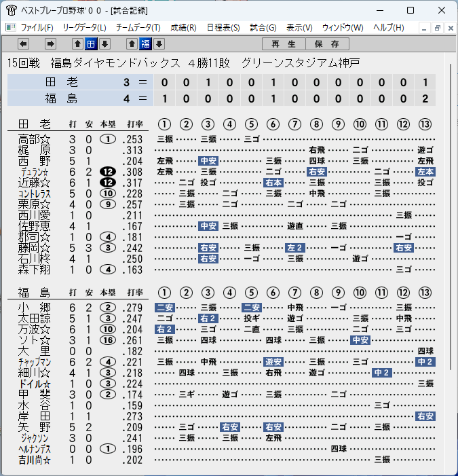Restore the inner document window

[x=438, y=29]
